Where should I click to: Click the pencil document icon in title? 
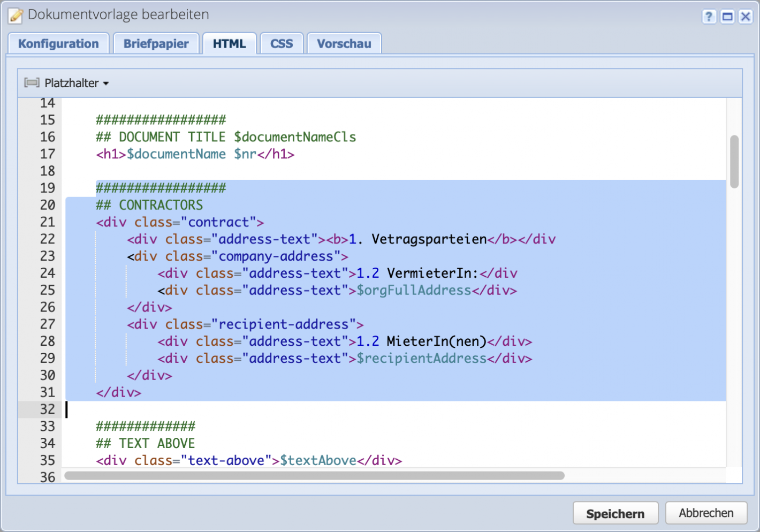pos(16,16)
